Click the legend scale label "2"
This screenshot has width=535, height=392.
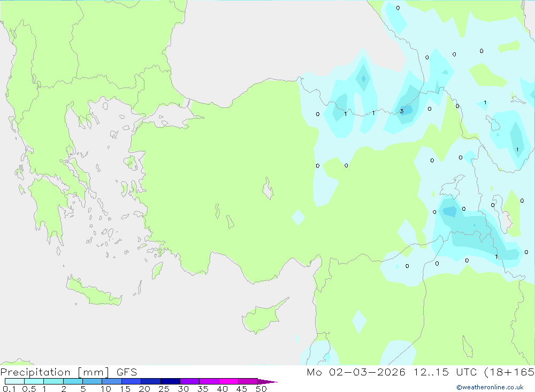[x=64, y=389]
